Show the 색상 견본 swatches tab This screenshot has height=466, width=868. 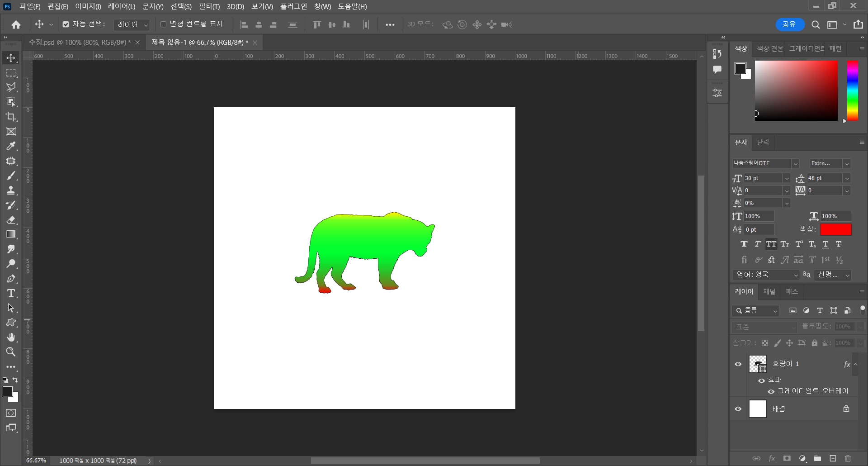770,49
